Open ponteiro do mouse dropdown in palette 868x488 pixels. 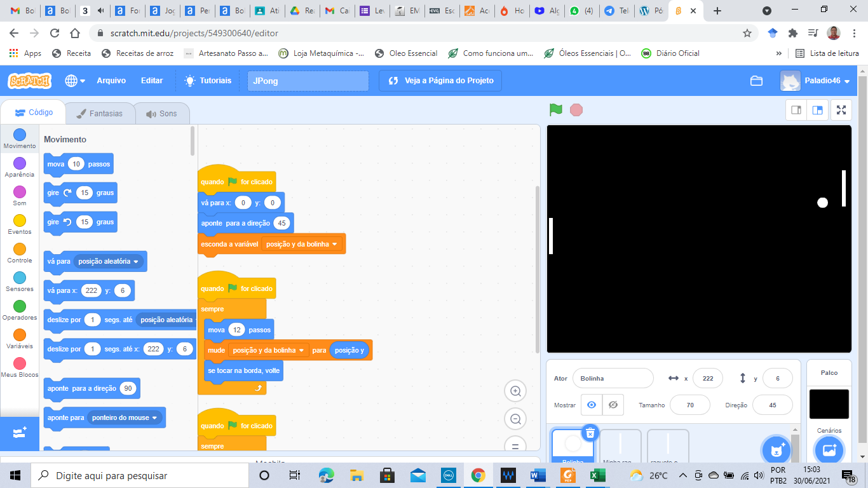tap(125, 417)
